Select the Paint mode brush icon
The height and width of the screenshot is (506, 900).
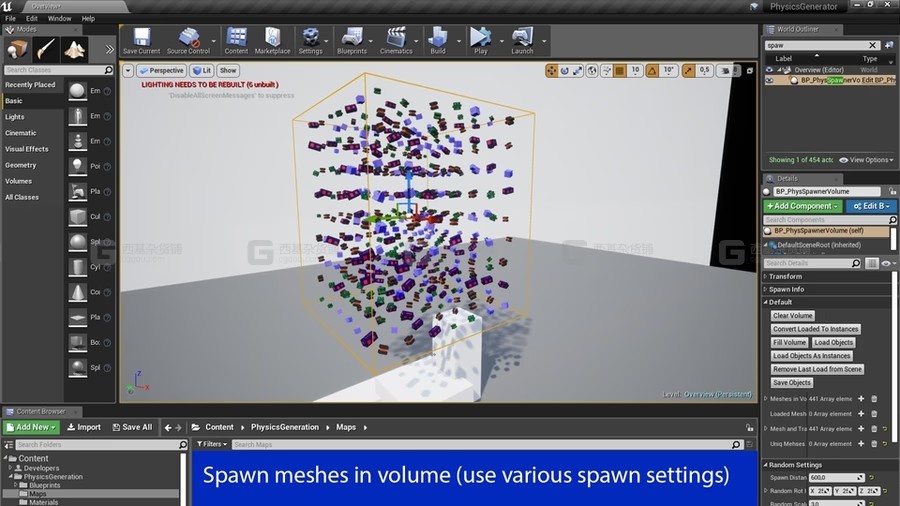coord(46,49)
